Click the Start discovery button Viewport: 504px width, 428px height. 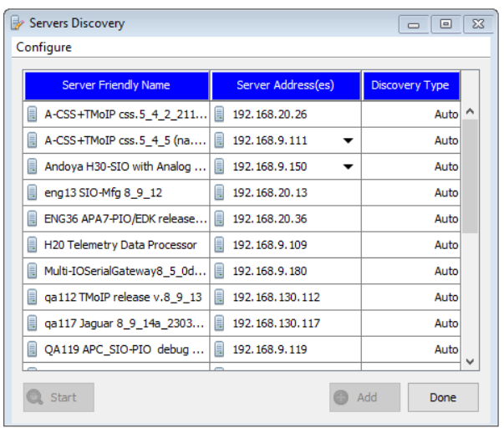point(59,397)
